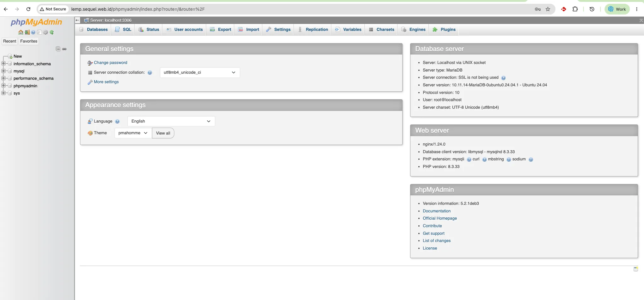Click the Favorites tables button
The height and width of the screenshot is (300, 644).
29,41
